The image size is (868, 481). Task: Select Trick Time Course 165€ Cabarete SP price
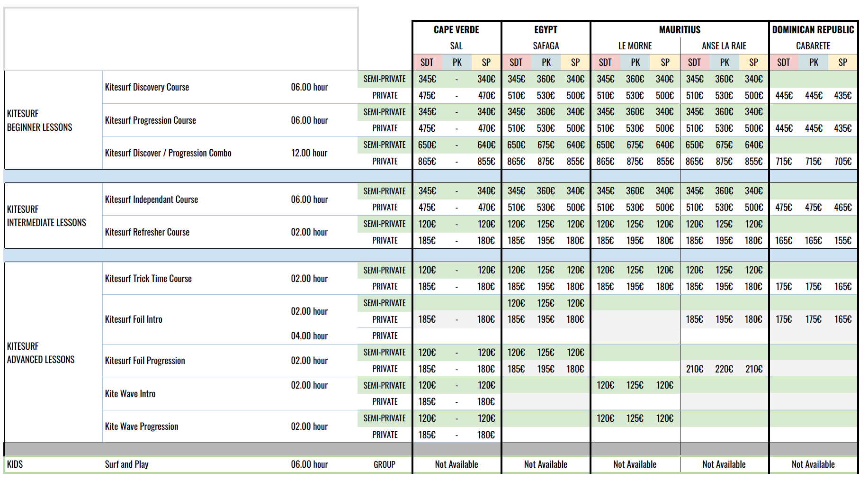(843, 287)
